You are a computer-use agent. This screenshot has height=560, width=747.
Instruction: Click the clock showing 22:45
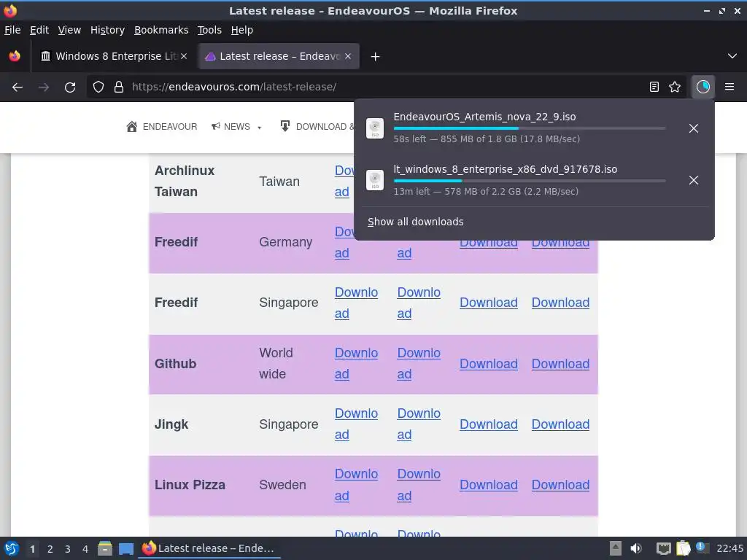pos(729,548)
